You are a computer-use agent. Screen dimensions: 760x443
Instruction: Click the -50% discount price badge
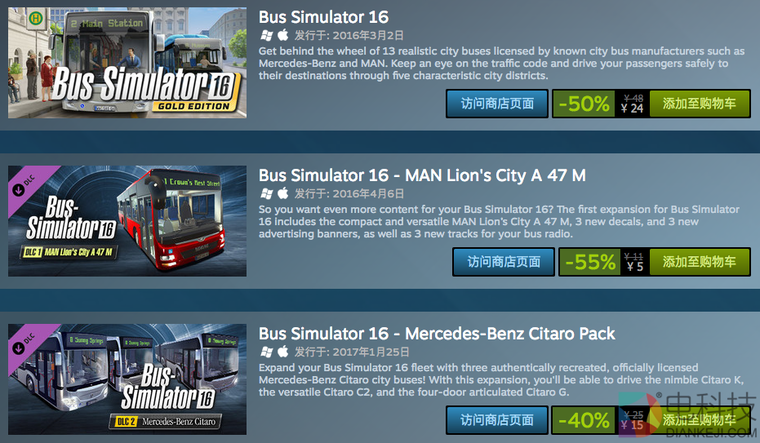click(584, 104)
